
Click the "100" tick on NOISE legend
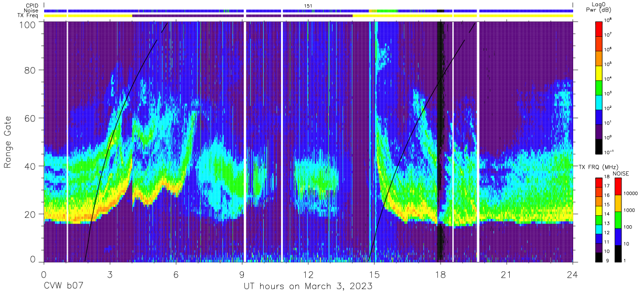click(x=628, y=227)
